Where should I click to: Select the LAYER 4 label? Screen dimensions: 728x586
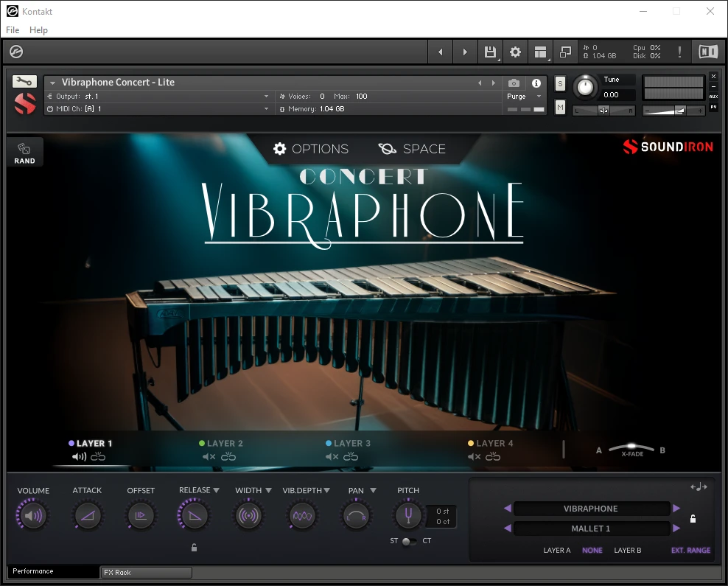click(x=494, y=444)
